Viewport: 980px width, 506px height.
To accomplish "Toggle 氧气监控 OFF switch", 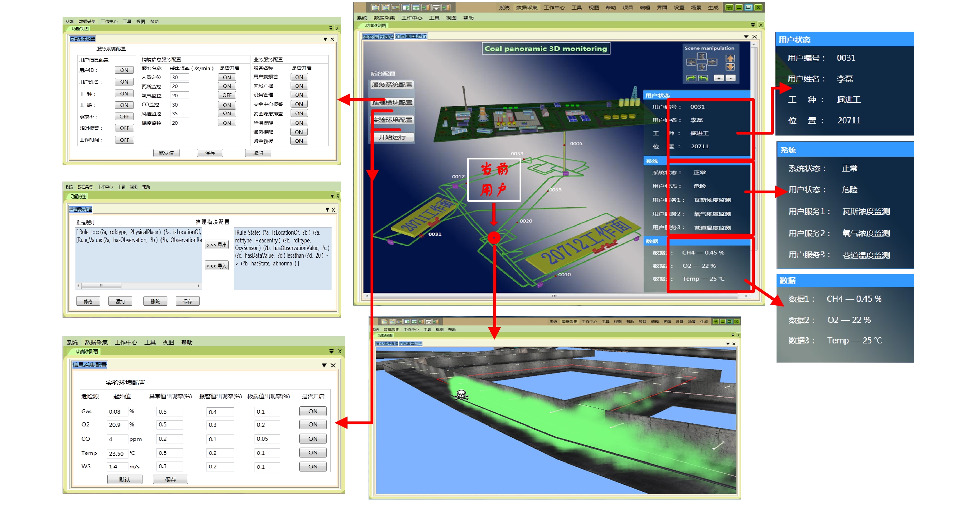I will [x=227, y=95].
